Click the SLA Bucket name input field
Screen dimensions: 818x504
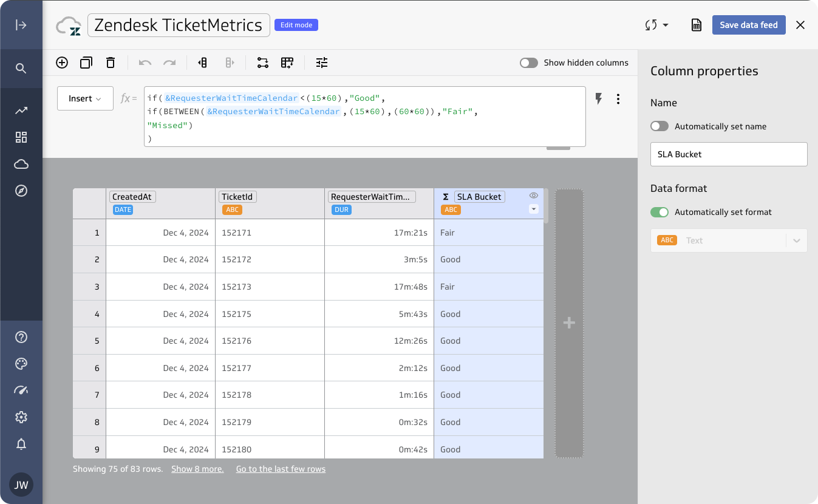click(x=728, y=154)
